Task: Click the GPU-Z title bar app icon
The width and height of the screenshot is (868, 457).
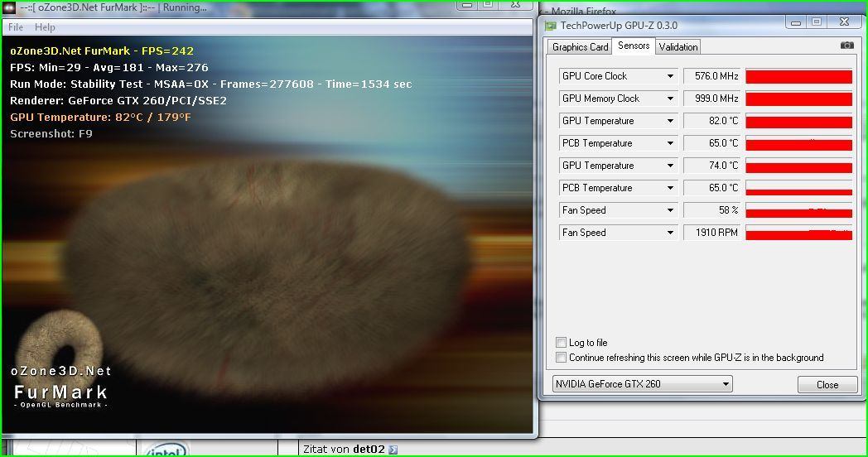Action: [x=550, y=26]
